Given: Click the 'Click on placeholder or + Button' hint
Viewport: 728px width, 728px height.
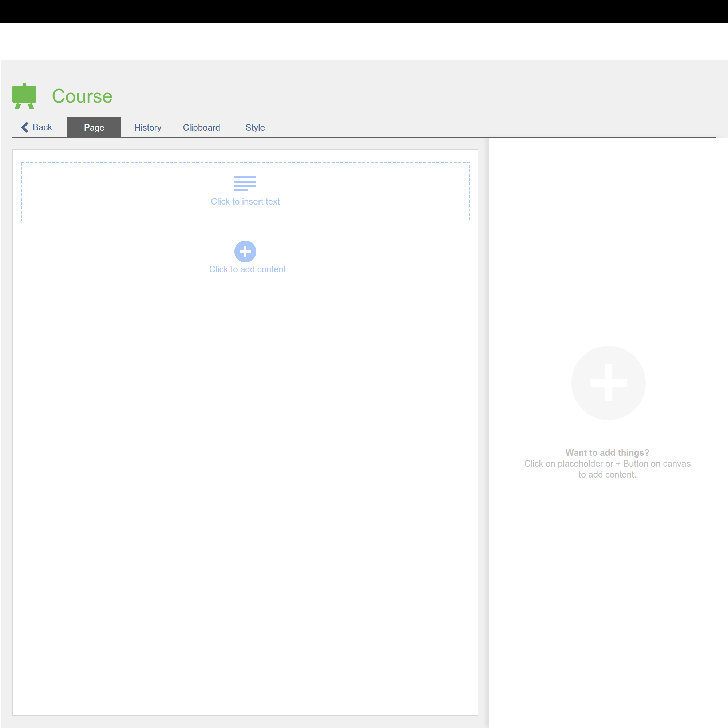Looking at the screenshot, I should [x=607, y=463].
